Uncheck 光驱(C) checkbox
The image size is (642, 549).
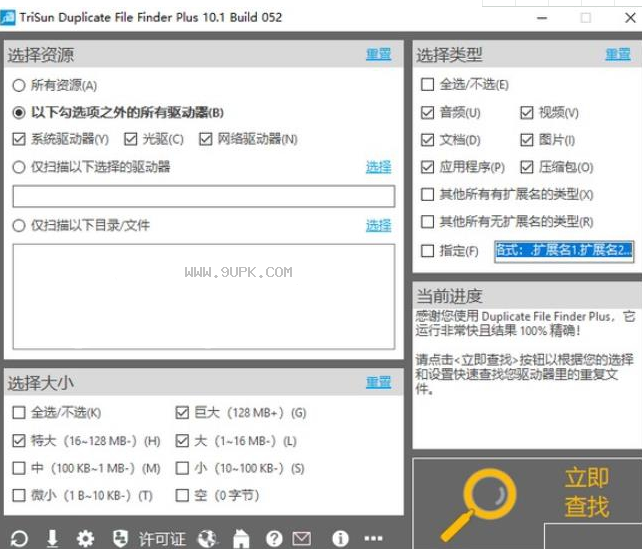tap(131, 139)
